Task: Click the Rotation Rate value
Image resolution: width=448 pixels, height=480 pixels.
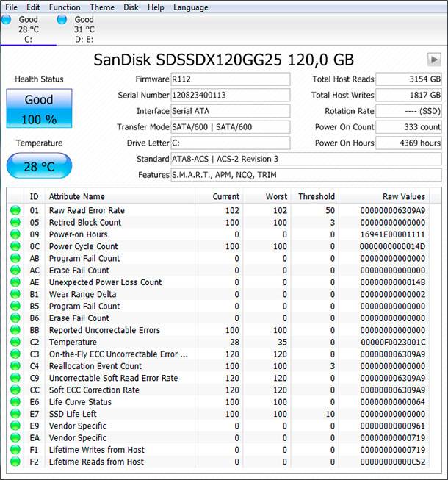Action: point(408,111)
